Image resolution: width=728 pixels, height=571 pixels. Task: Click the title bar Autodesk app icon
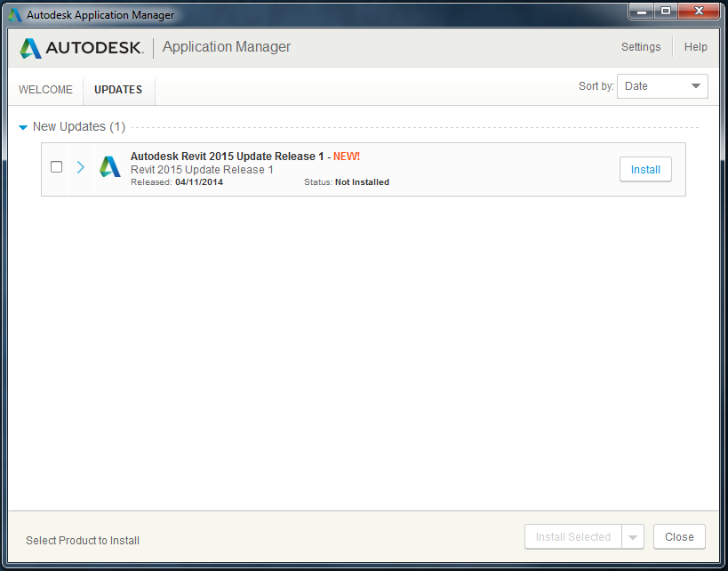tap(15, 15)
